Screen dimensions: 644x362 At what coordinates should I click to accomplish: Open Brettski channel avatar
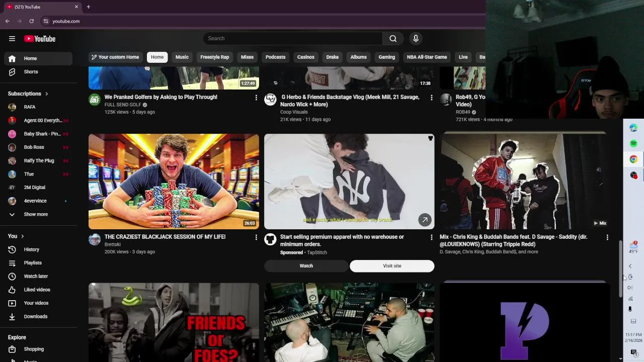coord(95,239)
